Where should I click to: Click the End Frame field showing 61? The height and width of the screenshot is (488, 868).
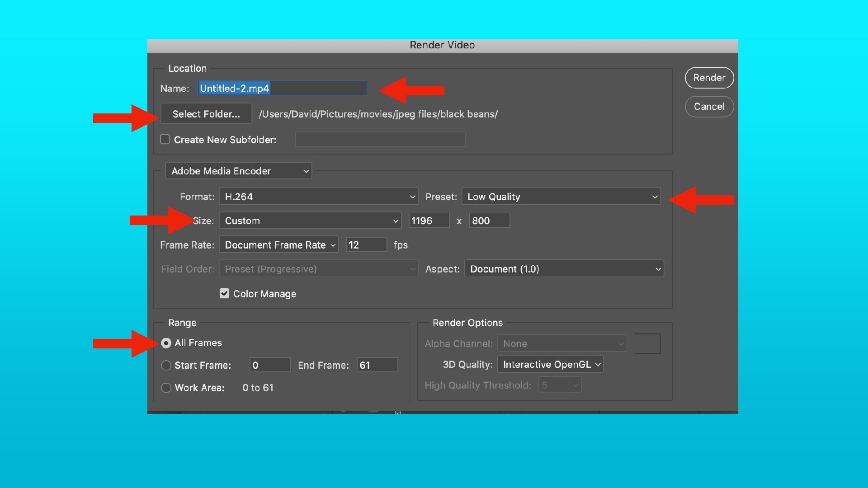click(377, 365)
